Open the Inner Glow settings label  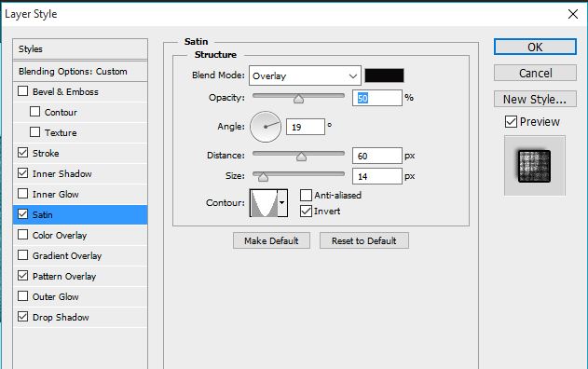[x=56, y=194]
